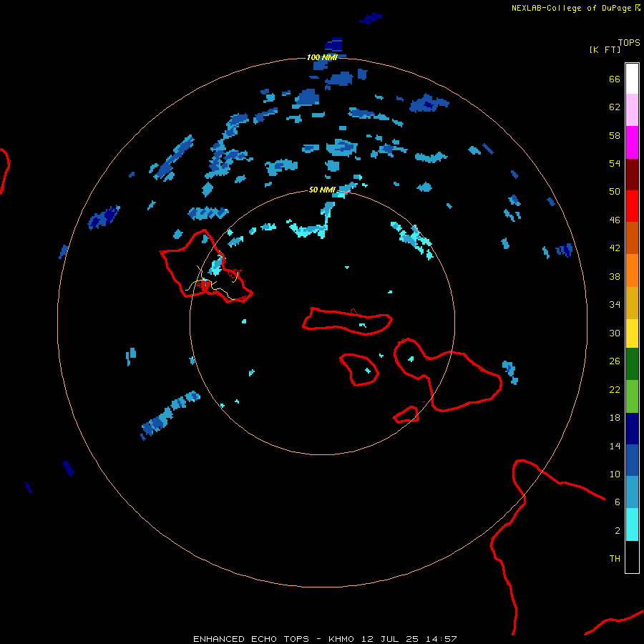Click the '66' scale value
This screenshot has height=644, width=644.
(615, 79)
